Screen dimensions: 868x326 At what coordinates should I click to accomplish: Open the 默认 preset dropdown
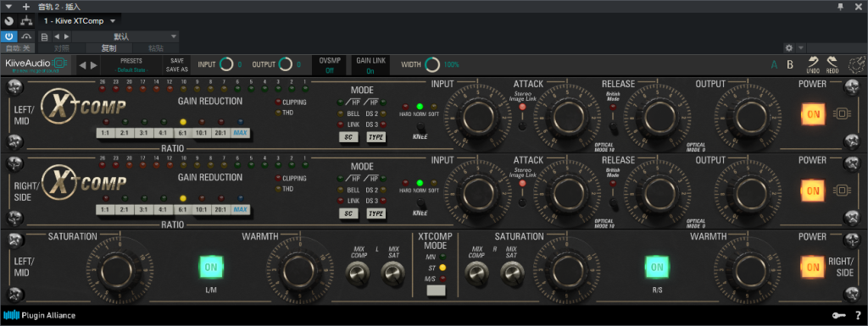(x=125, y=36)
